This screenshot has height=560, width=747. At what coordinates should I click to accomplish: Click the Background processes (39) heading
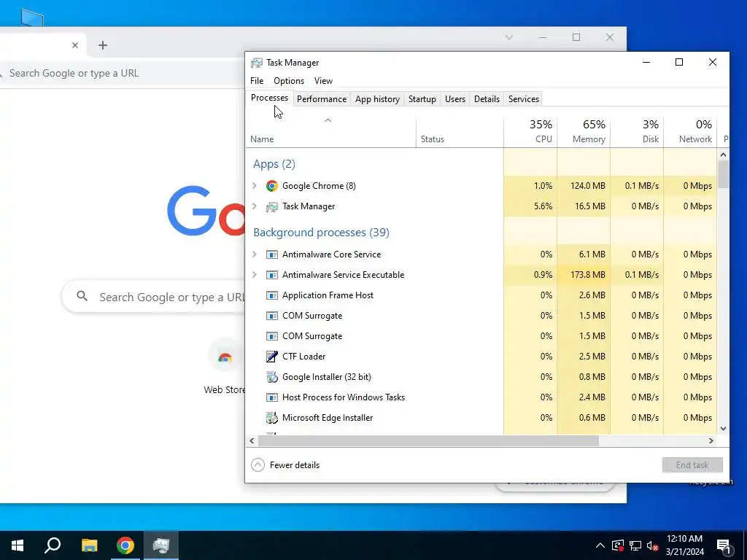pyautogui.click(x=321, y=233)
